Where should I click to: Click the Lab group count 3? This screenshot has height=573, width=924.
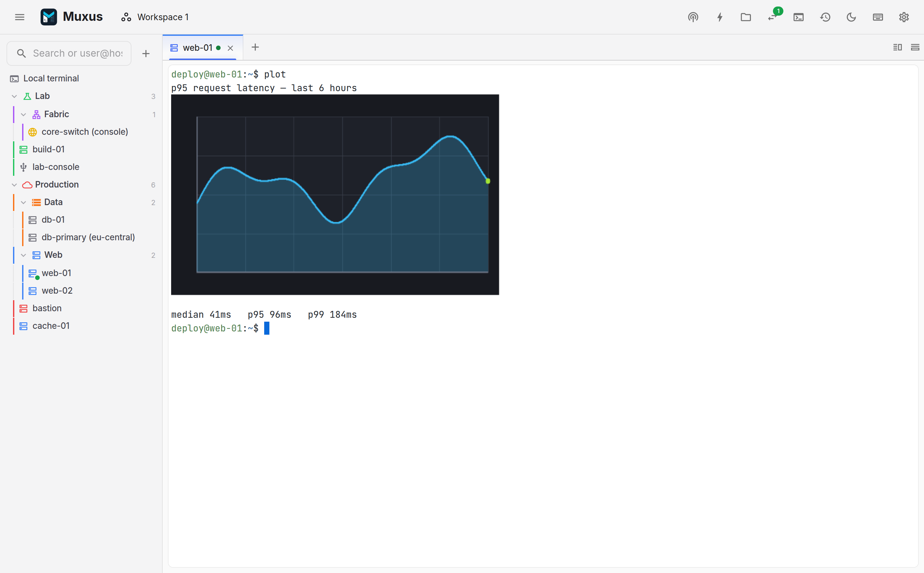click(x=153, y=97)
